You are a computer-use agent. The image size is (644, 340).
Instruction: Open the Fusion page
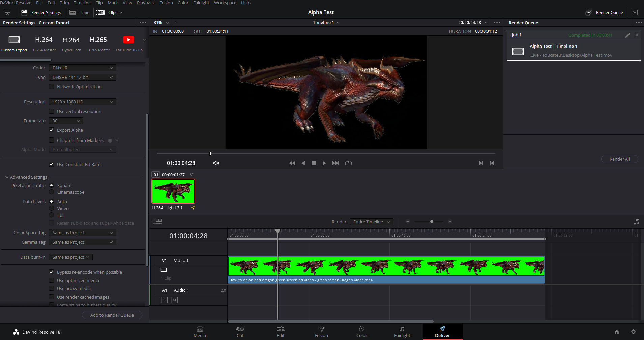[321, 332]
